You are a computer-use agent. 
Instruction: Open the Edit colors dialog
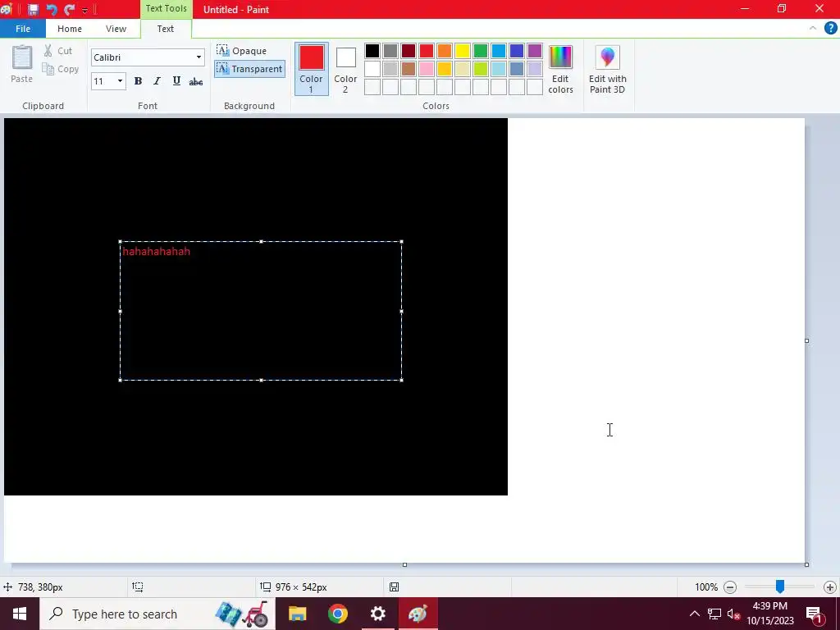click(x=560, y=69)
